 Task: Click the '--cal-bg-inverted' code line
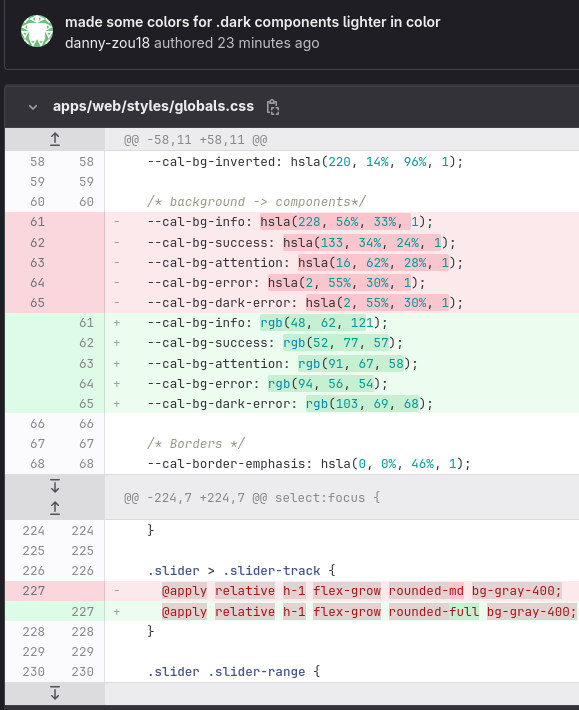(x=305, y=162)
